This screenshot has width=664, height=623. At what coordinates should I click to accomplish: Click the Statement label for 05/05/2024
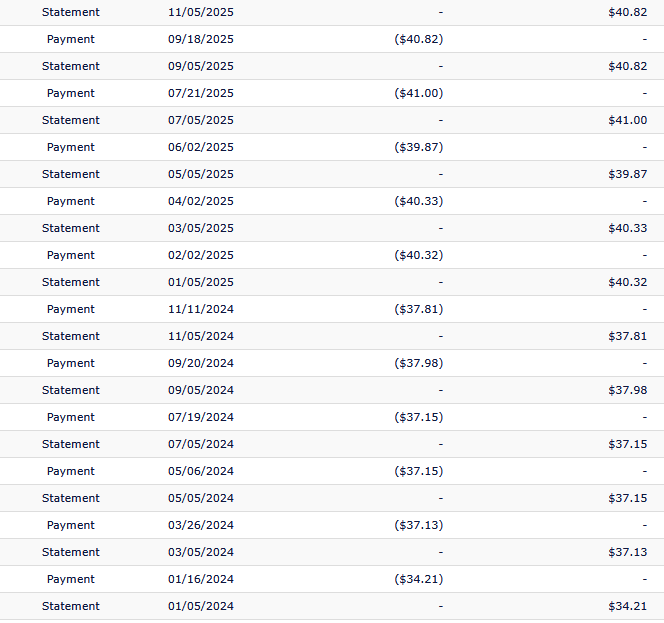[x=71, y=498]
